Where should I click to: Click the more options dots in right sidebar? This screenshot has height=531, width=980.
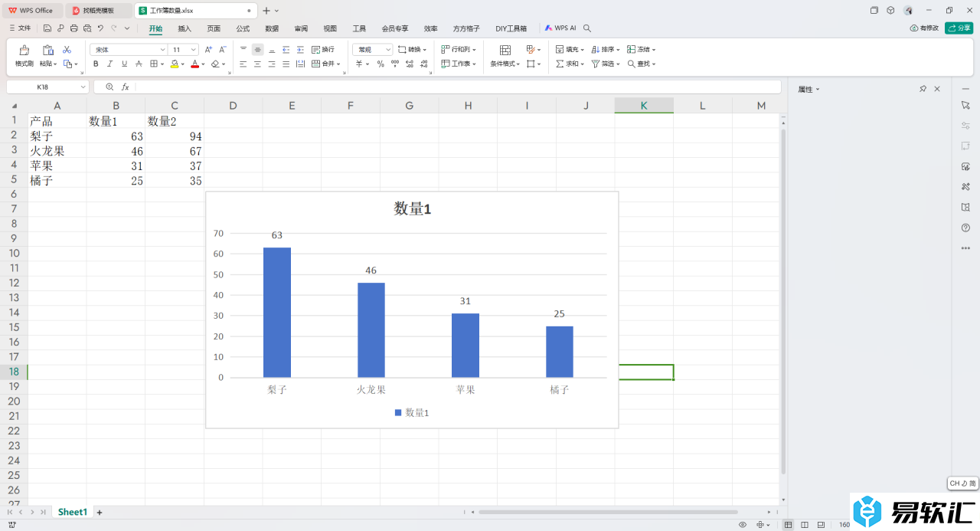(965, 248)
